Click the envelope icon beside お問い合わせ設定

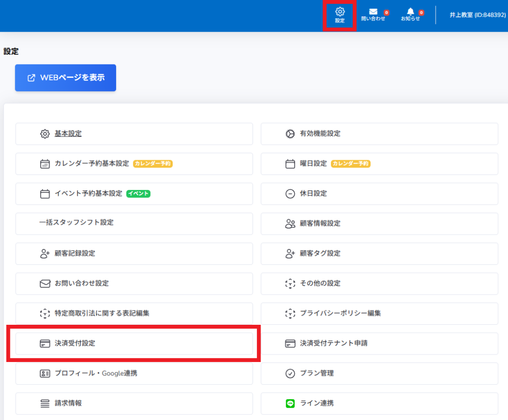click(x=45, y=284)
